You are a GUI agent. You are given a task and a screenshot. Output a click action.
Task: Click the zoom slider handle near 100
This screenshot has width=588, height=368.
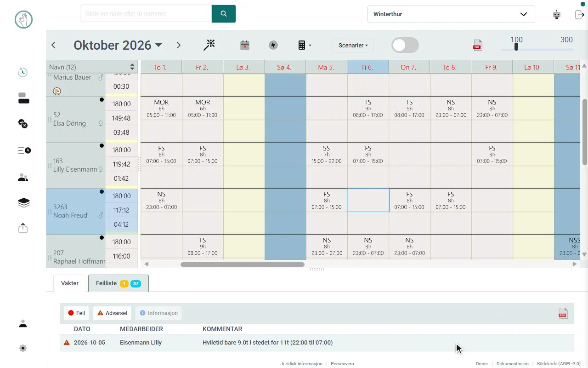pos(516,47)
